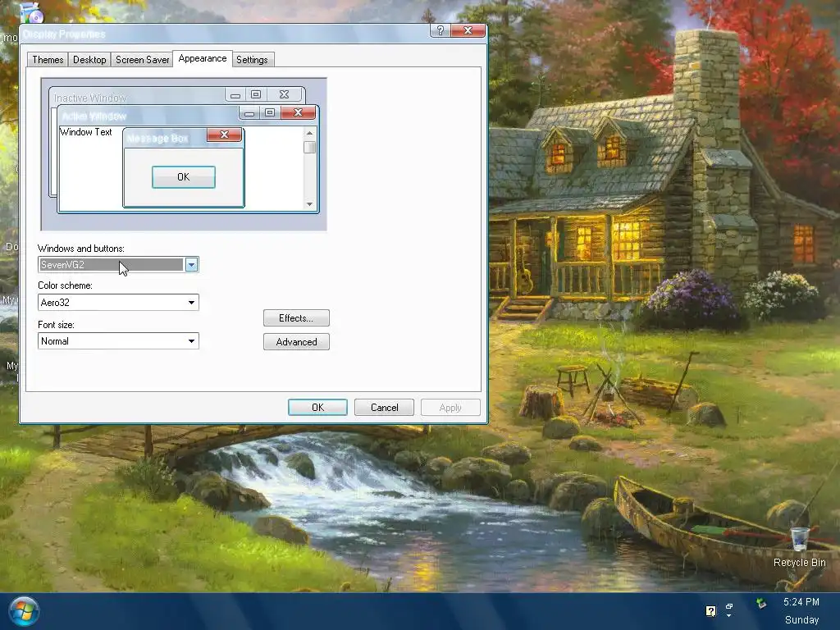The image size is (840, 630).
Task: Click the Active Window preview minimize icon
Action: pos(249,112)
